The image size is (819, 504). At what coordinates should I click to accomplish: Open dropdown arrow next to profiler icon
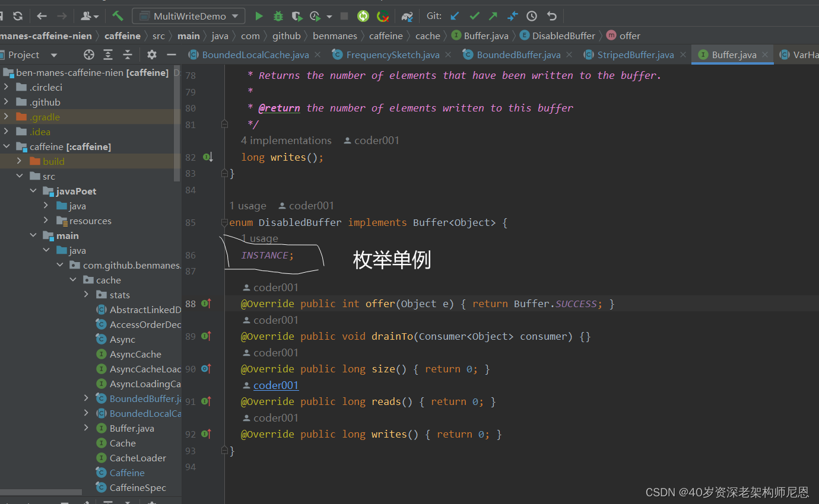click(x=329, y=17)
